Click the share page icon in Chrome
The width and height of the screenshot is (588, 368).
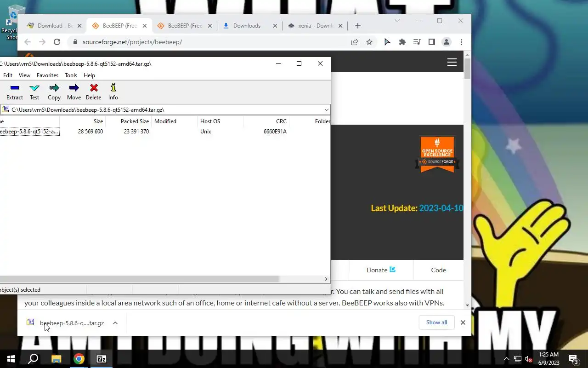pyautogui.click(x=355, y=42)
